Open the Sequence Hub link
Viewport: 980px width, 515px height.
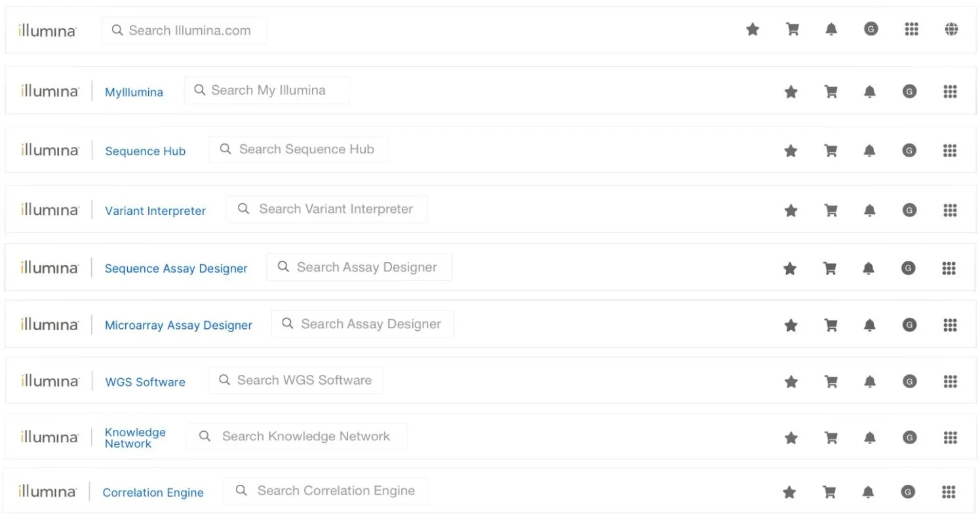145,151
